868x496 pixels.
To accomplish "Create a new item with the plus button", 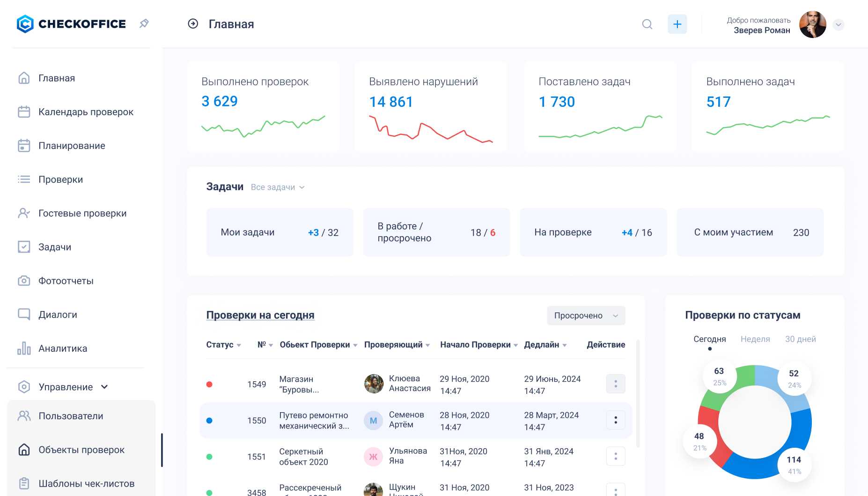I will click(x=677, y=24).
